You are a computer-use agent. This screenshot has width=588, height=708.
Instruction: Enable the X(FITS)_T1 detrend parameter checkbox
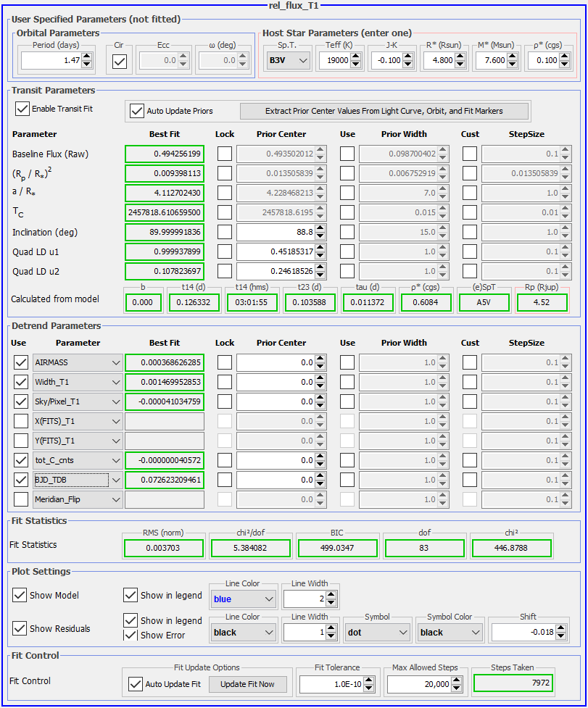point(21,421)
